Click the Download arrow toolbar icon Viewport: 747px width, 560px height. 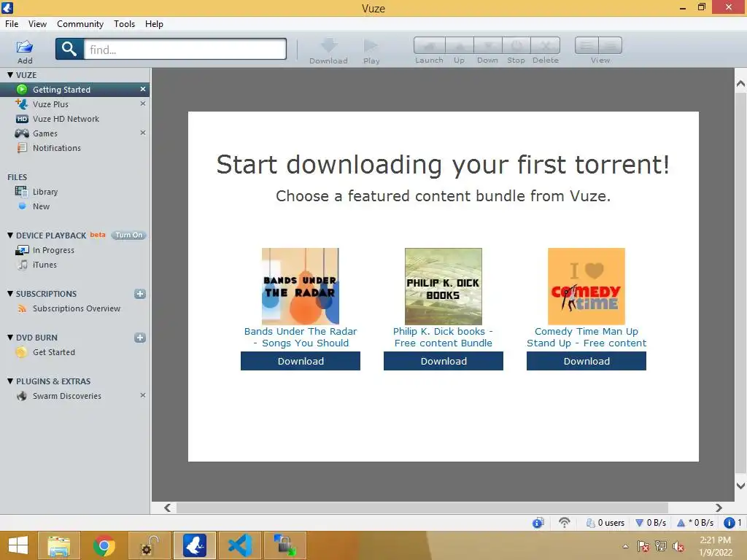coord(329,46)
